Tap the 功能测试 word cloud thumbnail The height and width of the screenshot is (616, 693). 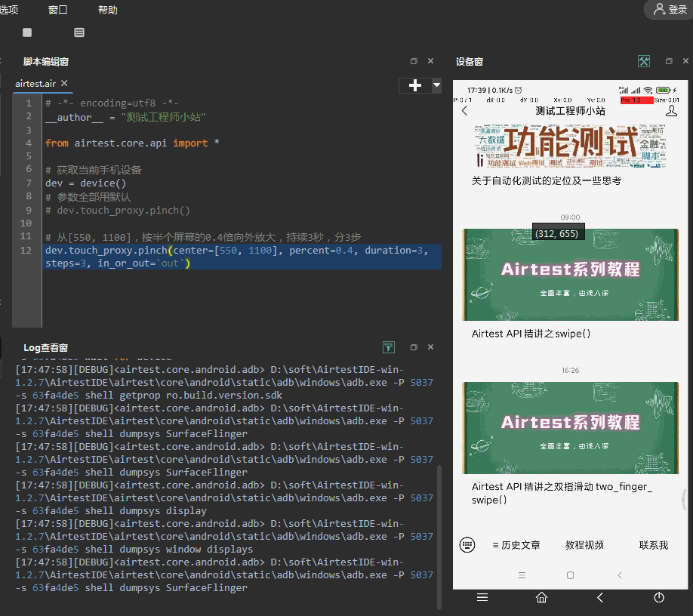point(570,146)
